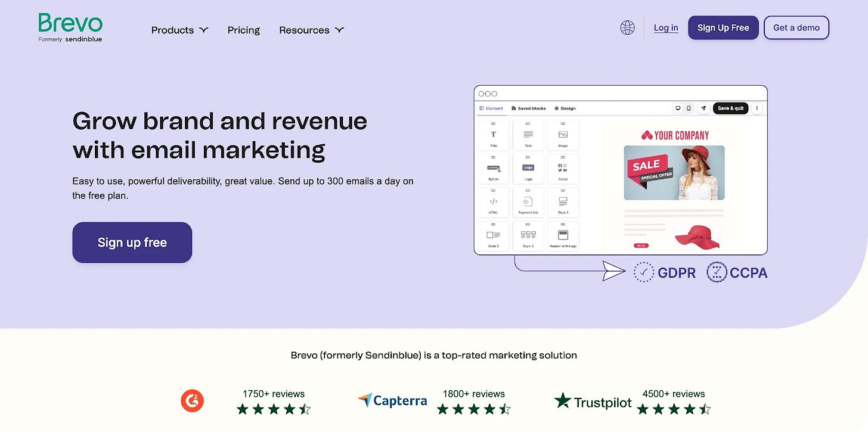Image resolution: width=868 pixels, height=432 pixels.
Task: Switch to desktop preview icon in editor
Action: 678,108
